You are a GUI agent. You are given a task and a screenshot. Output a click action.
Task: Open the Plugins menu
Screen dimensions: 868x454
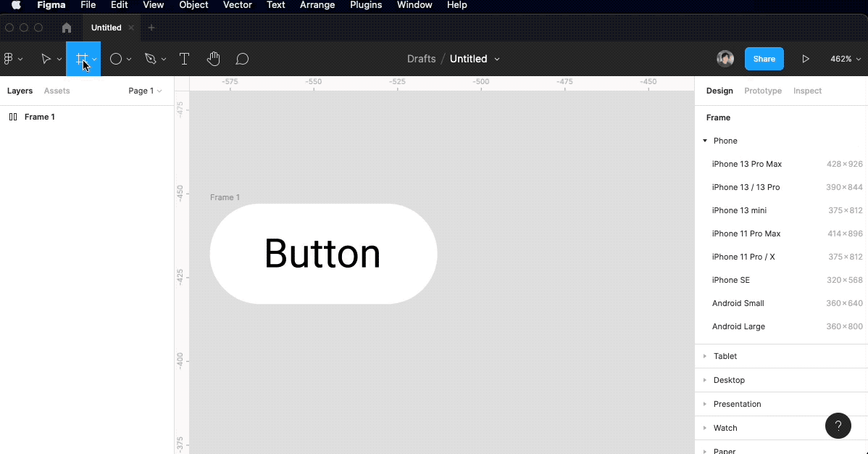click(366, 5)
